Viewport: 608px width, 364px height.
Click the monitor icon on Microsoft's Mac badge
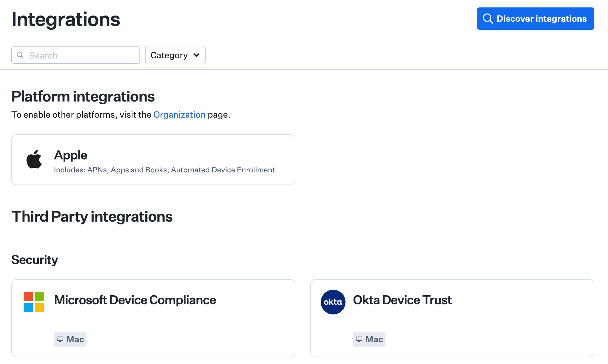(61, 339)
